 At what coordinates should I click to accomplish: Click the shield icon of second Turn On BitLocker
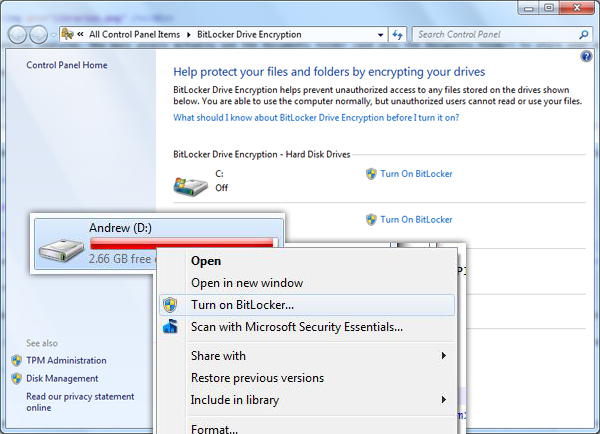pyautogui.click(x=371, y=220)
